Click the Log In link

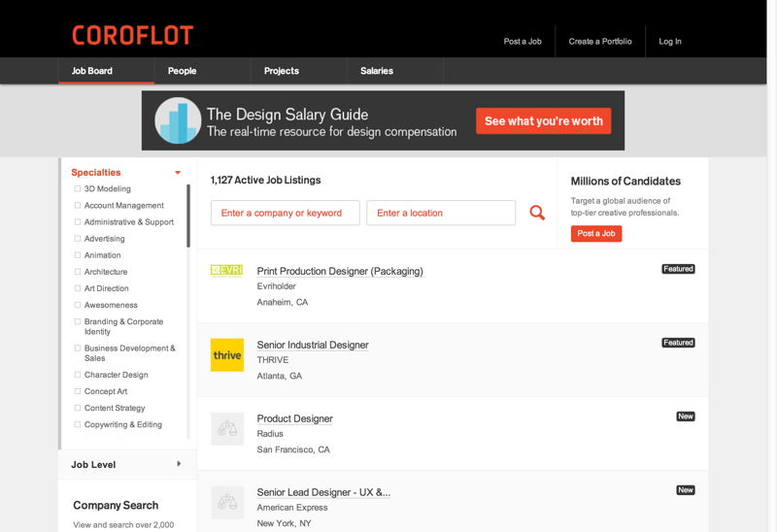(x=670, y=42)
